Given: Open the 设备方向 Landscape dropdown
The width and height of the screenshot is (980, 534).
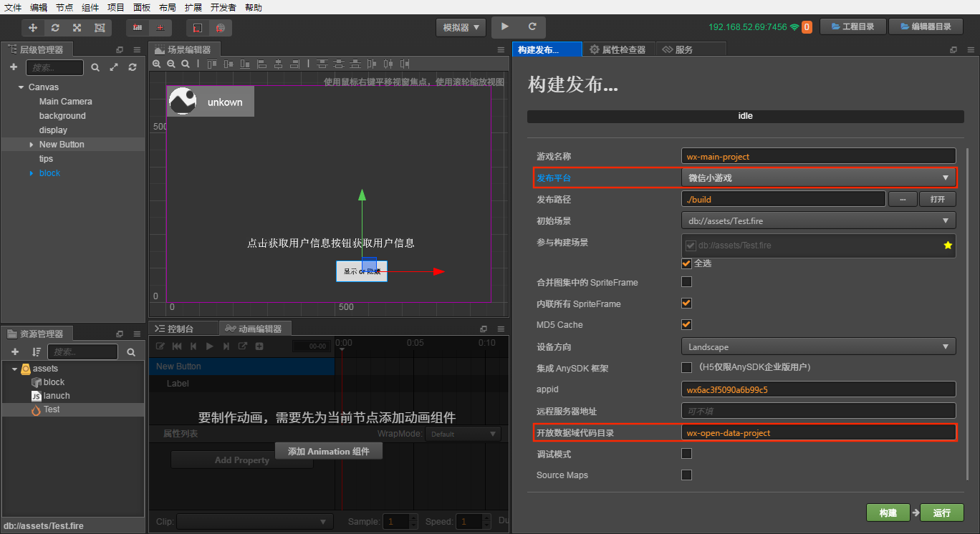Looking at the screenshot, I should point(818,347).
